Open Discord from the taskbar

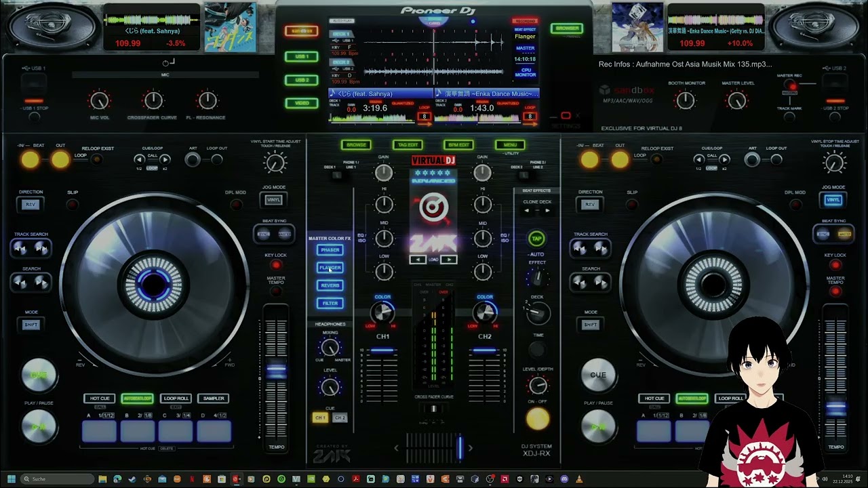point(564,479)
